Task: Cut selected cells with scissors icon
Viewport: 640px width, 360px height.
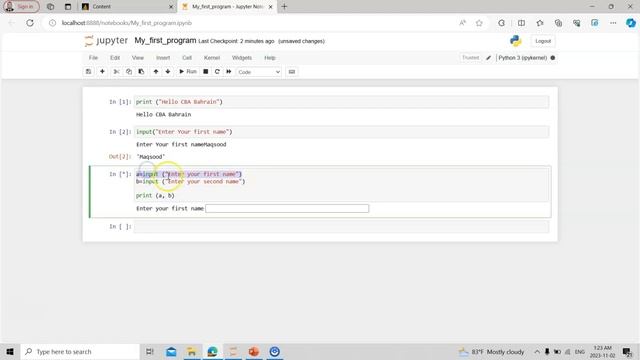Action: (116, 72)
